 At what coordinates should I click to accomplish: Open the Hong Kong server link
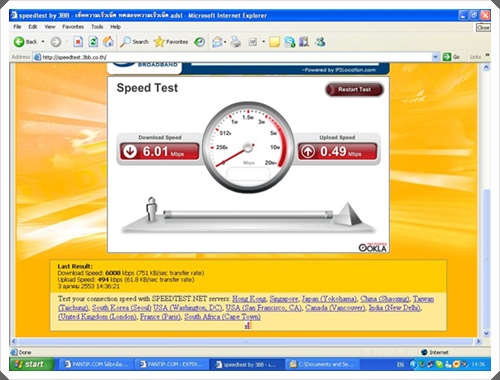pos(249,299)
